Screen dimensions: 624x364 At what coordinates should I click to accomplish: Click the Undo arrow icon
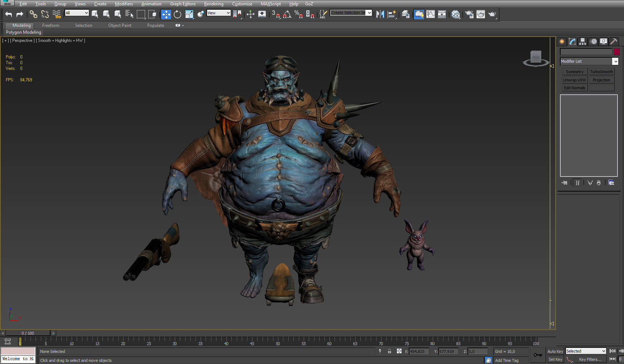point(9,14)
